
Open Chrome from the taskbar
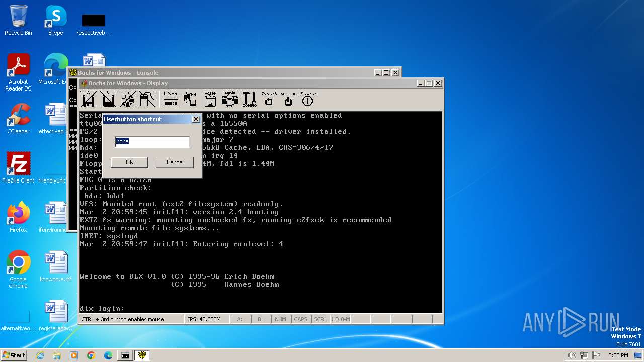[91, 355]
